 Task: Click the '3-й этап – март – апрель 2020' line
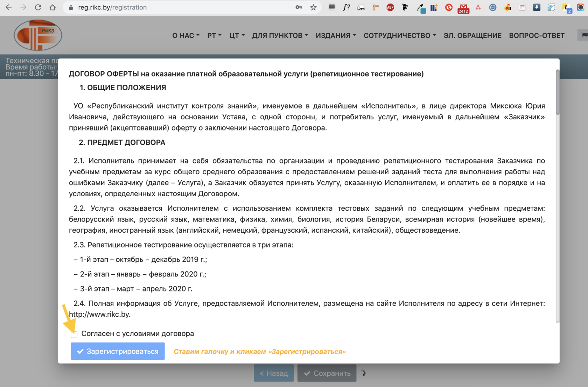133,289
